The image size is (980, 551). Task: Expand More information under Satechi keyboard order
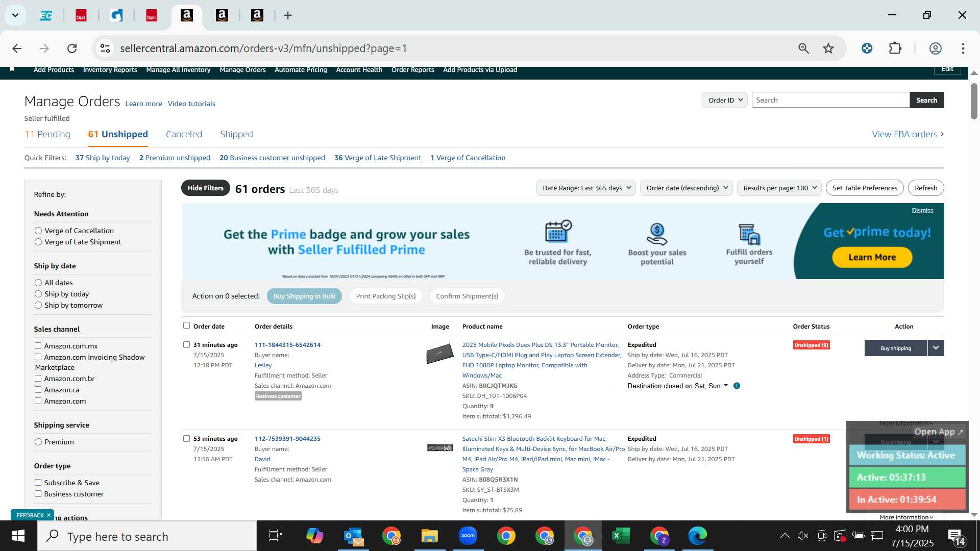[906, 517]
